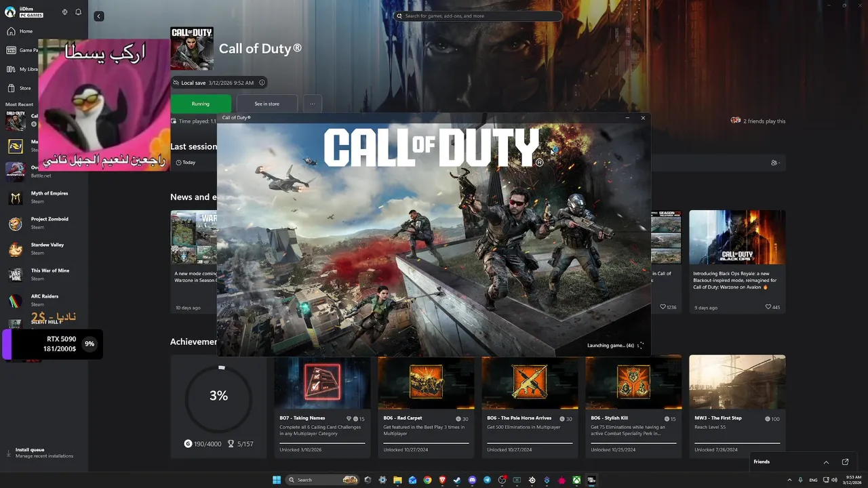This screenshot has width=868, height=488.
Task: Select Myth of Empires in Most Recent
Action: pyautogui.click(x=44, y=197)
